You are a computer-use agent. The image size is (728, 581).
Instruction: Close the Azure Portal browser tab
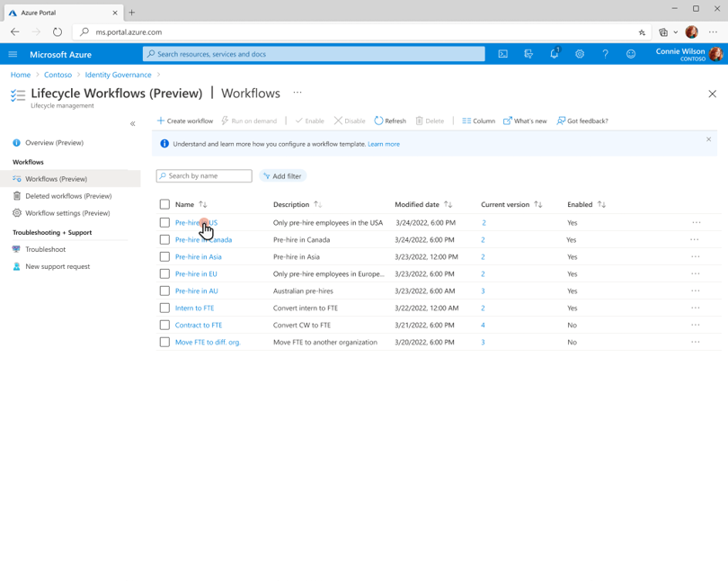pyautogui.click(x=115, y=13)
